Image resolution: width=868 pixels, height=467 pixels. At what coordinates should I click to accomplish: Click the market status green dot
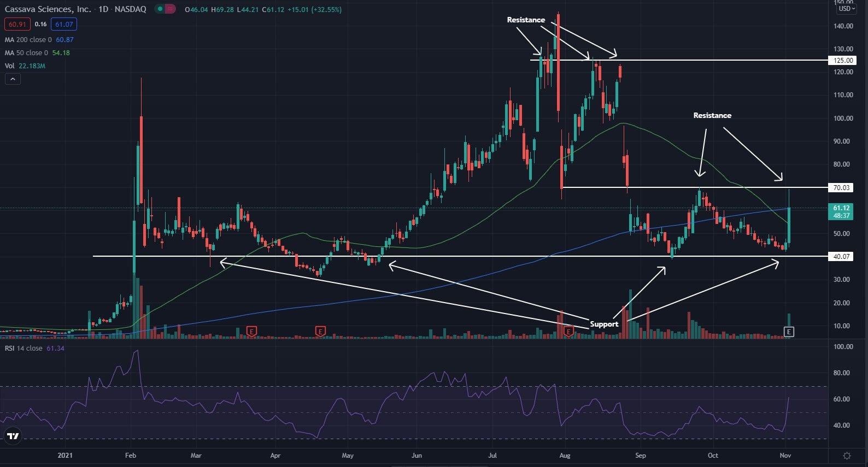[160, 9]
